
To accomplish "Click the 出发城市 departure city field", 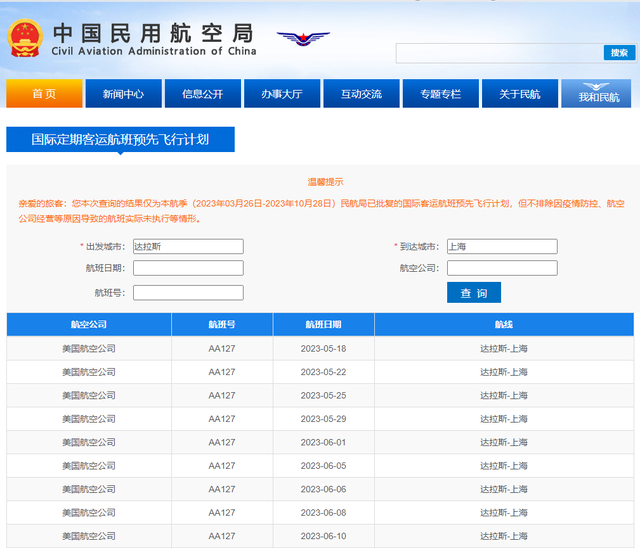I will [x=188, y=246].
